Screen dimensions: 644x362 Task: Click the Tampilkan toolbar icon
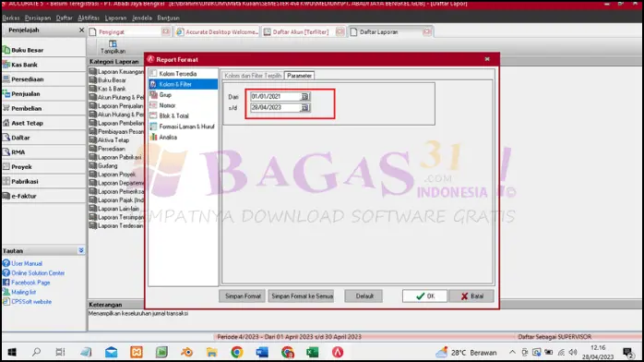[113, 43]
